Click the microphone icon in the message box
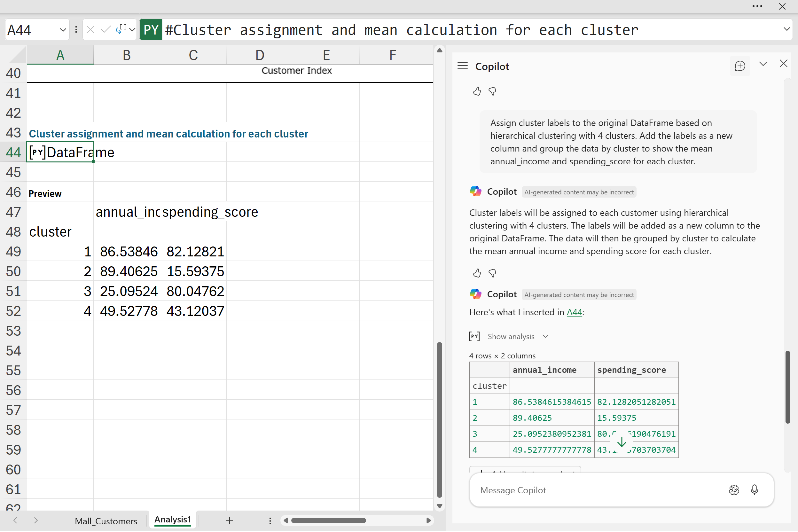 click(x=754, y=490)
